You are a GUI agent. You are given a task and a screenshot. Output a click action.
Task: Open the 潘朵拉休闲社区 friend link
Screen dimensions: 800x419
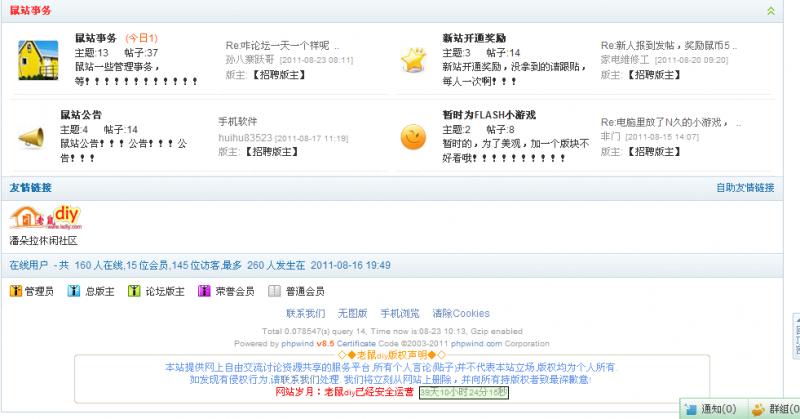coord(42,241)
